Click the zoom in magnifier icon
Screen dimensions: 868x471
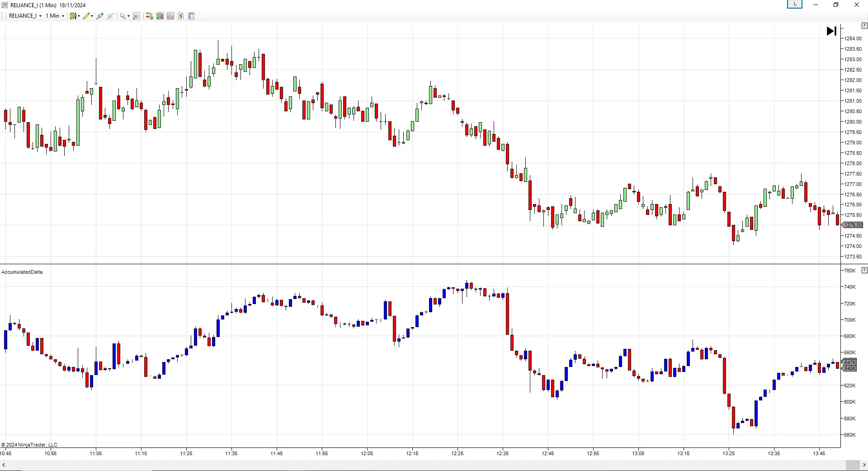click(x=100, y=16)
